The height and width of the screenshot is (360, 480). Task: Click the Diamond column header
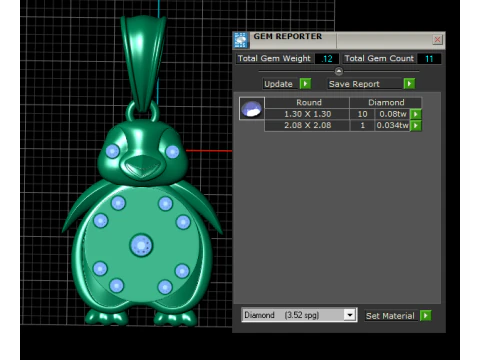386,102
